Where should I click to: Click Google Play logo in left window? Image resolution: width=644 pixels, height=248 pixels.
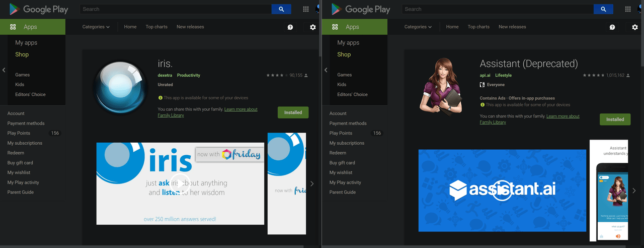click(x=39, y=9)
